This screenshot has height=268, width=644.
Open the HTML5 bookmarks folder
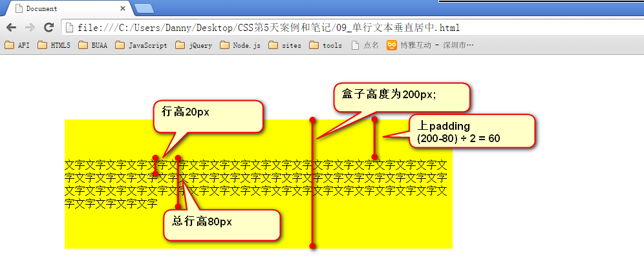click(x=54, y=46)
